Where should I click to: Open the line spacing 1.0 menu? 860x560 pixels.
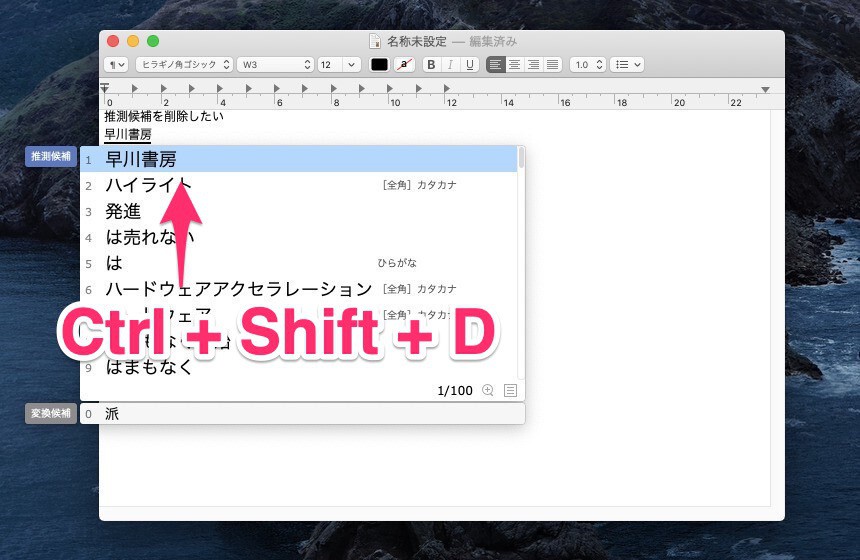(587, 64)
